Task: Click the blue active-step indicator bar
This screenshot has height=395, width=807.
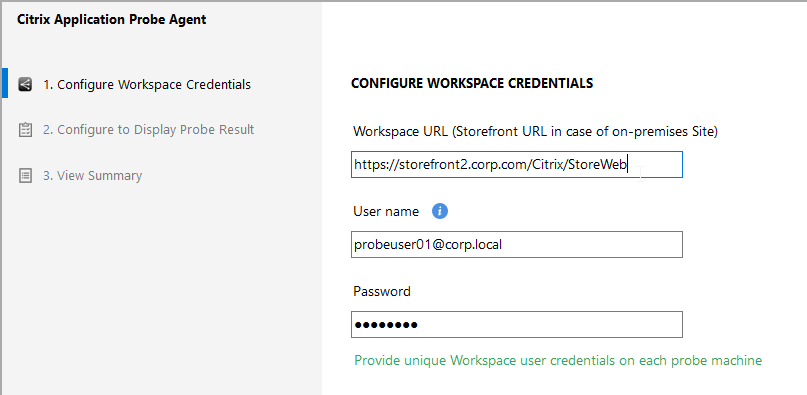Action: coord(5,82)
